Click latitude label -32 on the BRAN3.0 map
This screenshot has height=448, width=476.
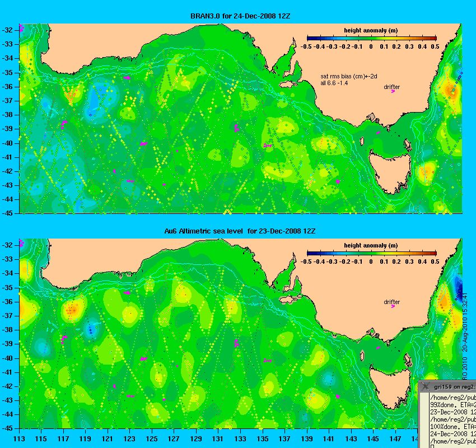(x=7, y=30)
